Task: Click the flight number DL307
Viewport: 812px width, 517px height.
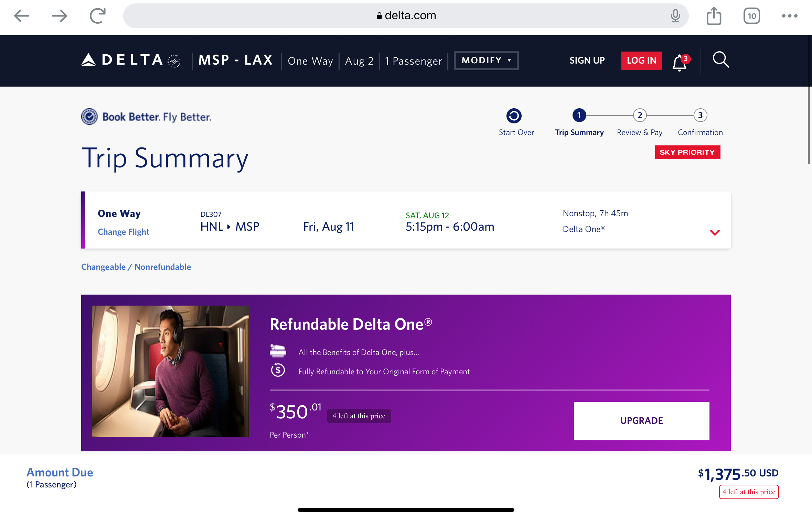Action: [211, 214]
